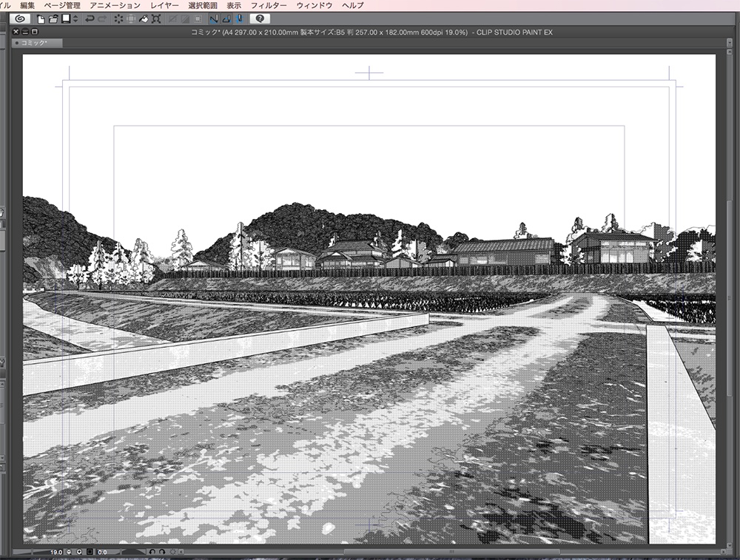
Task: Open the アニメーション menu
Action: (115, 5)
